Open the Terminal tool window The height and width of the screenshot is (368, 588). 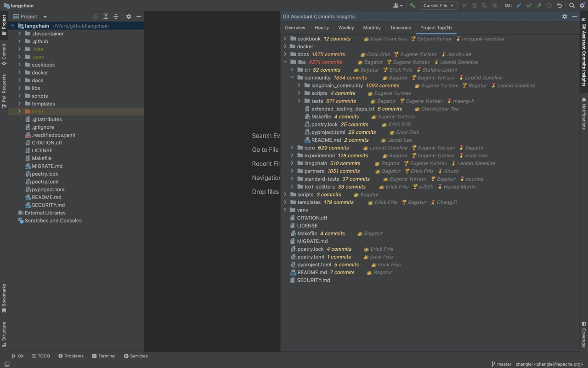point(103,356)
